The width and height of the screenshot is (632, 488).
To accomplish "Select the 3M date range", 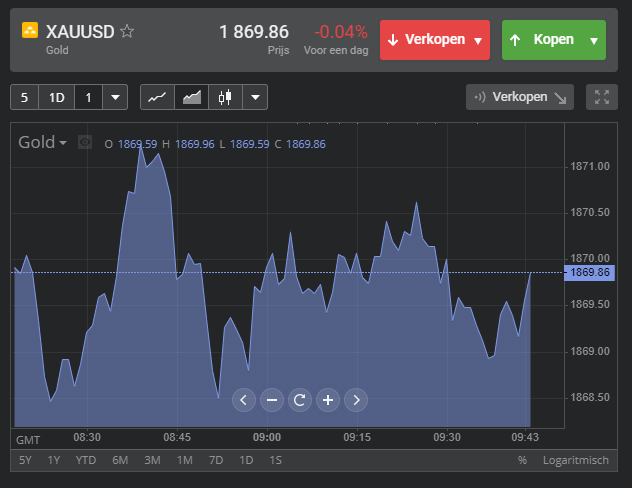I will [x=152, y=460].
